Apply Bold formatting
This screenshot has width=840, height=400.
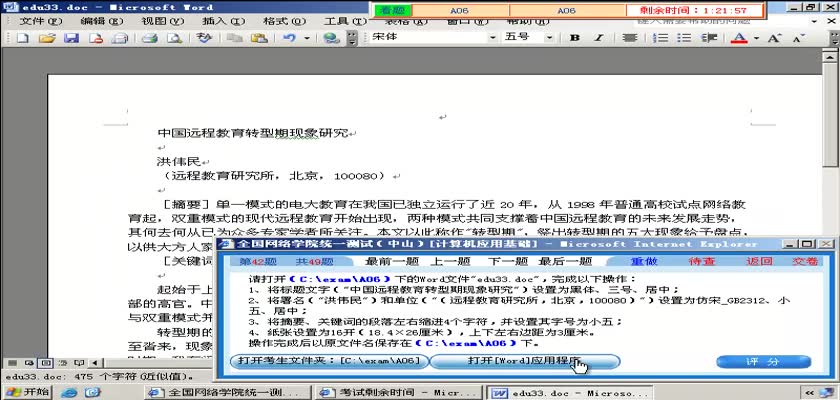(x=575, y=38)
